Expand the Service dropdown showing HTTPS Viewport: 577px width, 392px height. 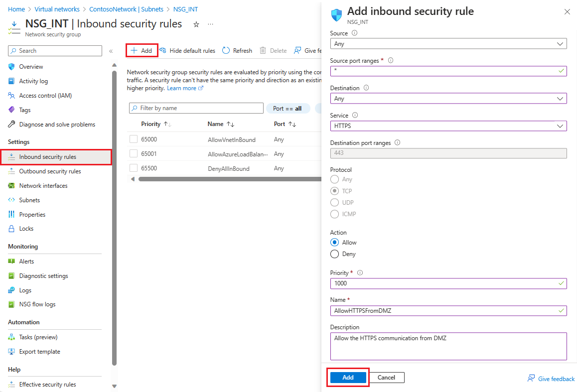pos(447,126)
